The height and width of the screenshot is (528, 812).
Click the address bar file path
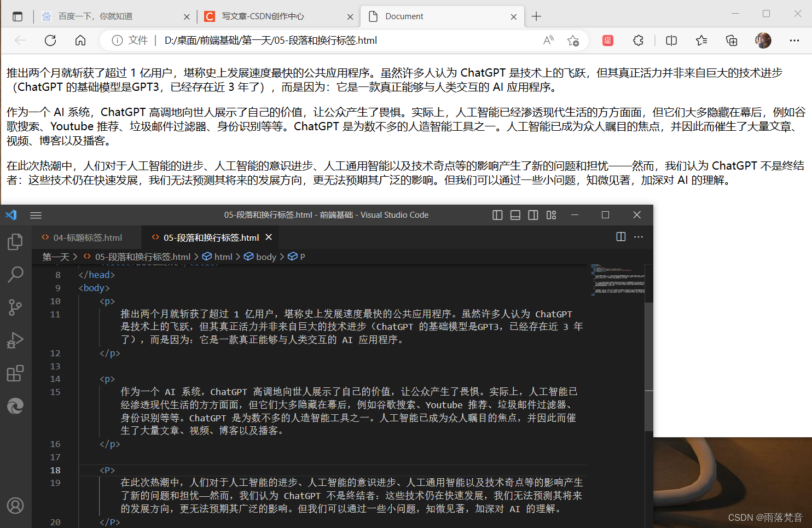tap(271, 40)
